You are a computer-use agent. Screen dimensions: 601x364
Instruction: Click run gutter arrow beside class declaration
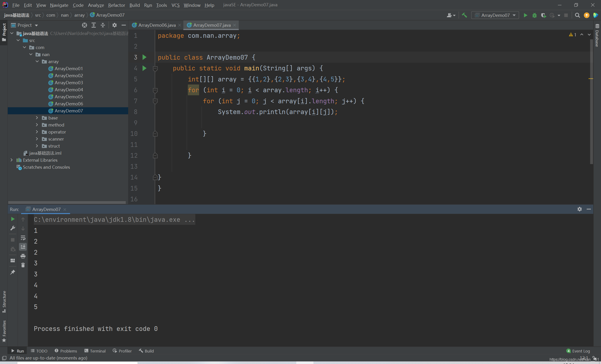144,57
